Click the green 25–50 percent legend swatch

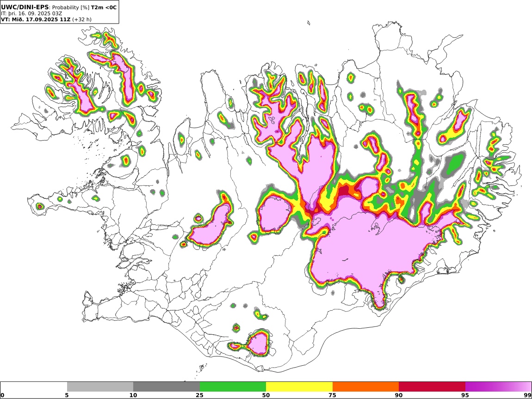coord(233,387)
